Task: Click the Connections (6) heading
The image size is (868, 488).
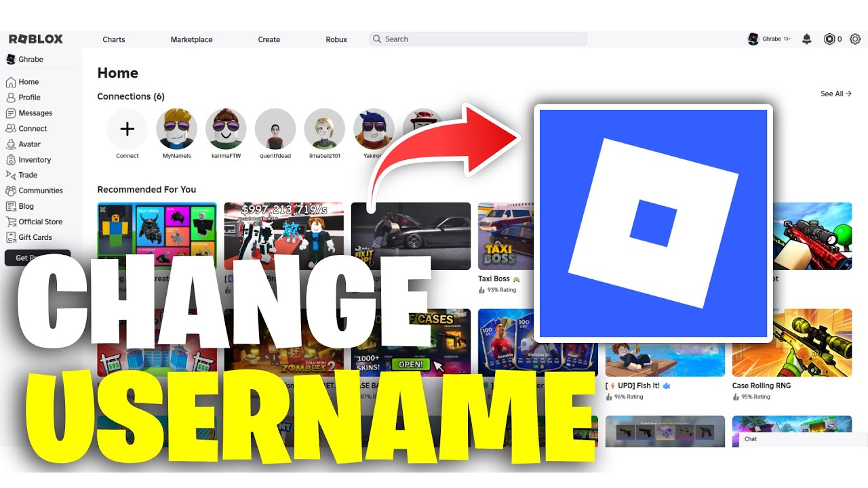Action: tap(131, 96)
